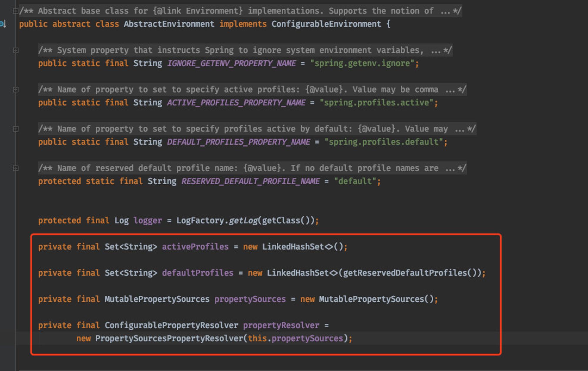Click the MutablePropertySources() constructor call
The height and width of the screenshot is (371, 588).
[x=377, y=299]
